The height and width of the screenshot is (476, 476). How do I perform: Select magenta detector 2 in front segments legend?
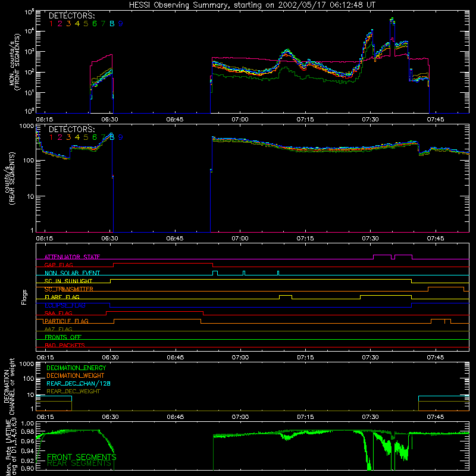60,24
